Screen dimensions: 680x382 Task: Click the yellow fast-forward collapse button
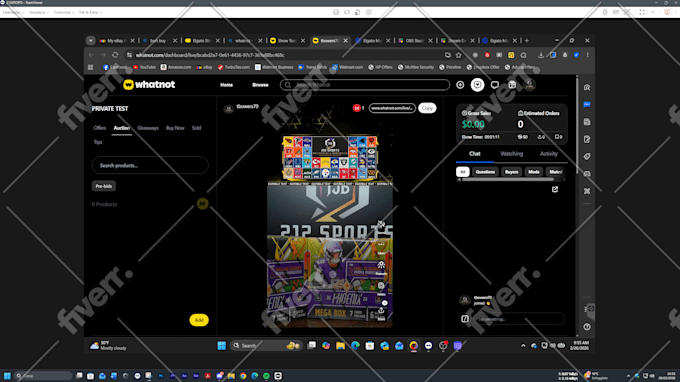point(203,203)
